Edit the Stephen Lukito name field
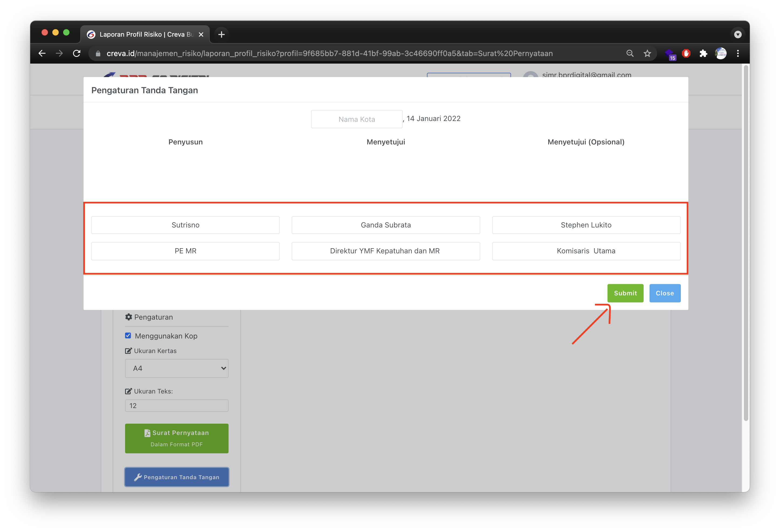The width and height of the screenshot is (780, 532). (586, 225)
